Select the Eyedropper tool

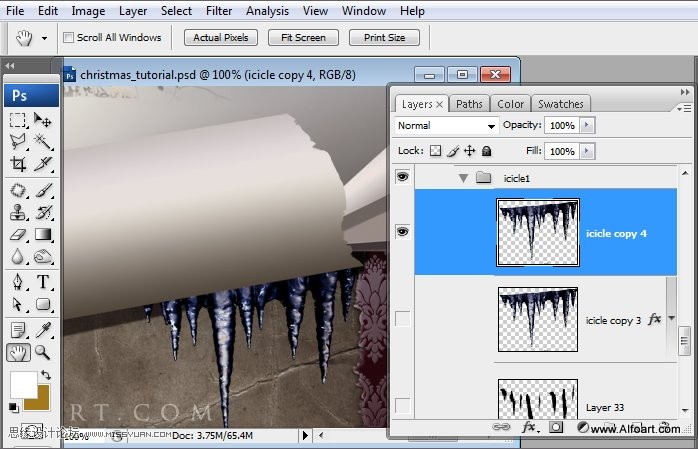click(x=43, y=330)
